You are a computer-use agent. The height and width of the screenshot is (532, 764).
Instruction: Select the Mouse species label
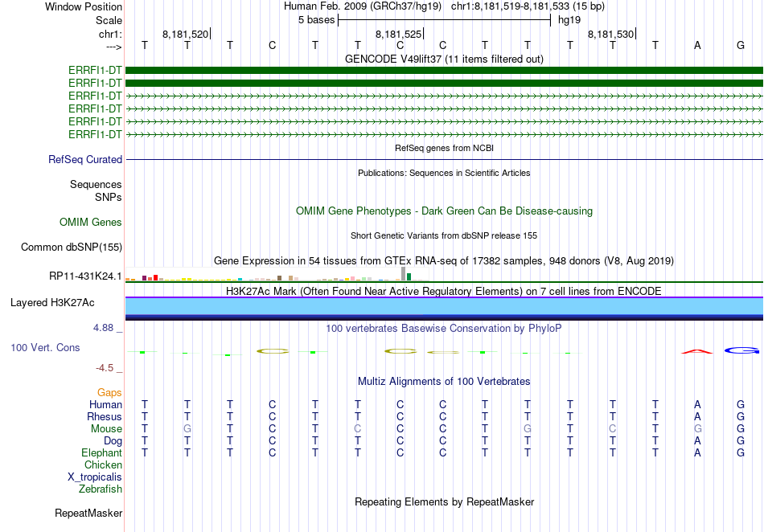[106, 429]
